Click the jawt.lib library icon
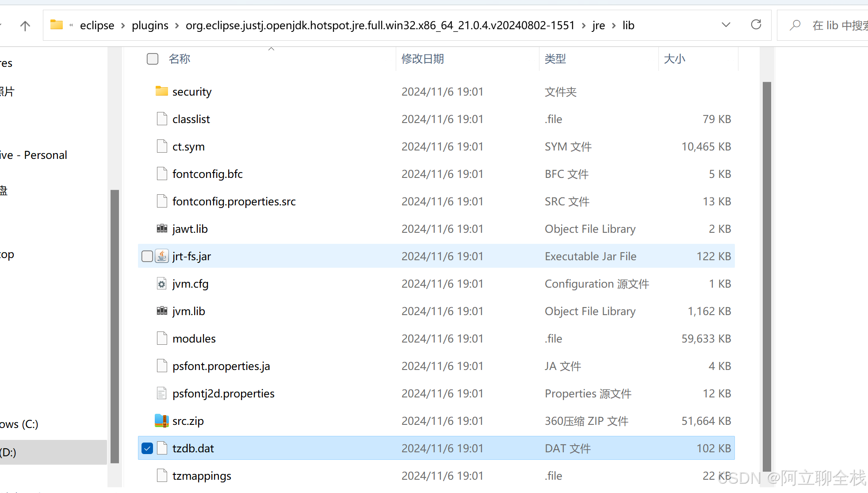This screenshot has height=493, width=868. [x=162, y=229]
